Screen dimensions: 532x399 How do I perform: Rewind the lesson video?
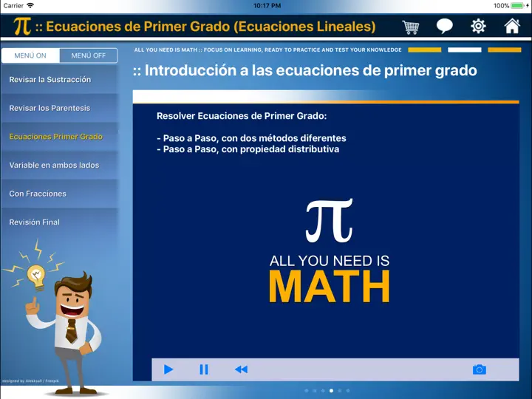click(241, 369)
